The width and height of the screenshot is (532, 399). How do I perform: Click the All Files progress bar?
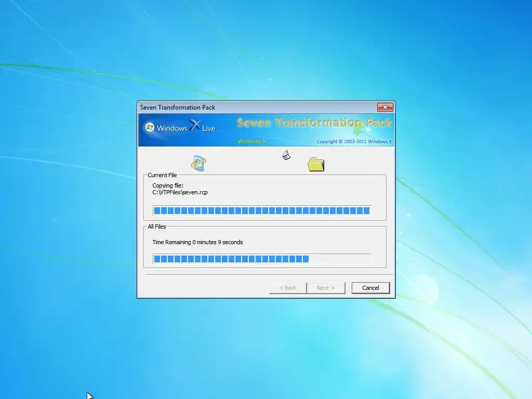[x=262, y=259]
